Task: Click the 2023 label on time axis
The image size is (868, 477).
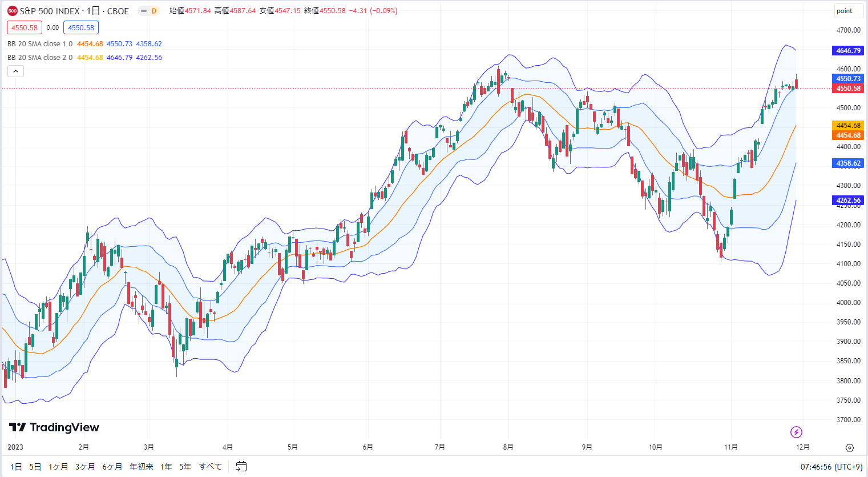Action: [15, 447]
